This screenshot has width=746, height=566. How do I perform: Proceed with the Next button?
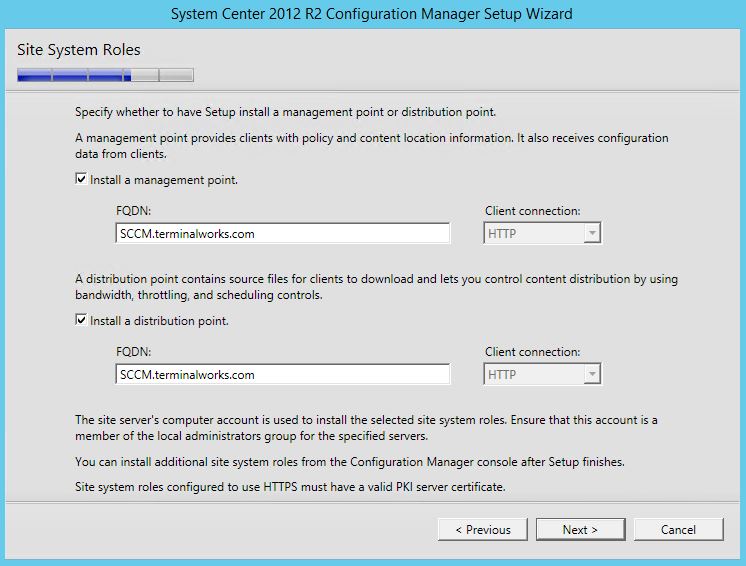click(x=580, y=529)
